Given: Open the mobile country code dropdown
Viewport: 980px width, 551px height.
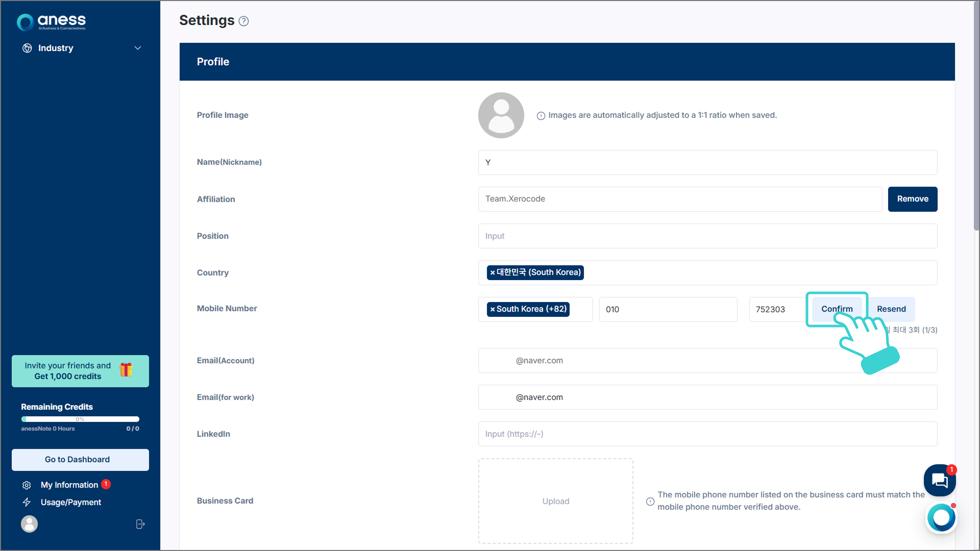Looking at the screenshot, I should click(581, 309).
